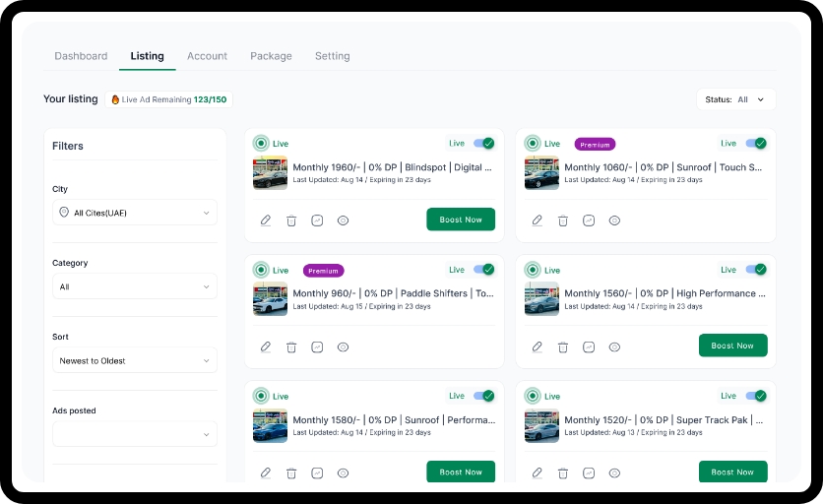Click edit pencil icon on Monthly 1580 listing
This screenshot has height=504, width=823.
pos(266,473)
